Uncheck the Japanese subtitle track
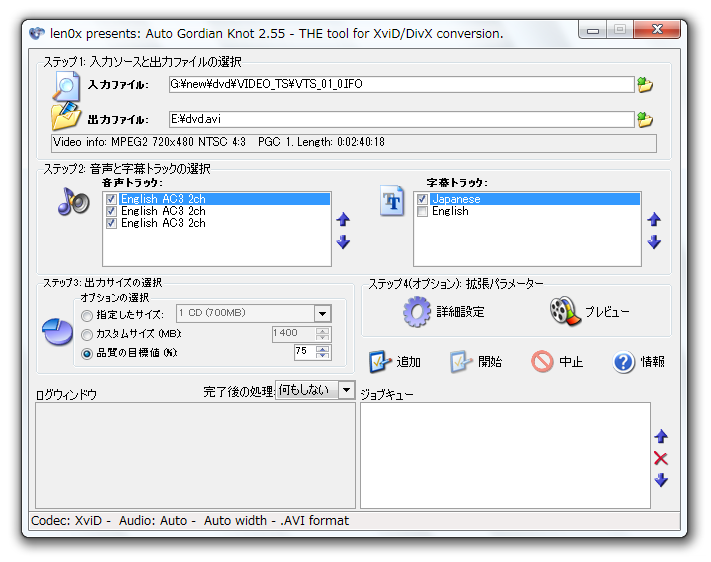Viewport: 711px width, 562px height. tap(422, 199)
